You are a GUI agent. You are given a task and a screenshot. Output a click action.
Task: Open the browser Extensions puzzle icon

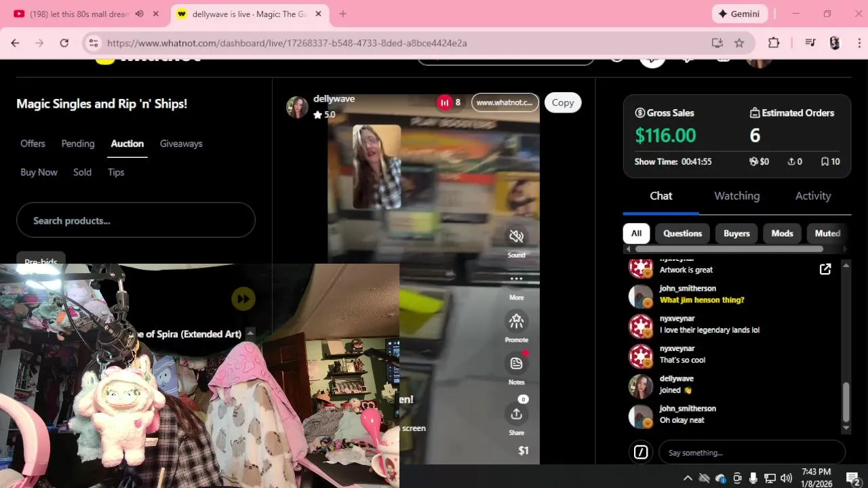[774, 43]
